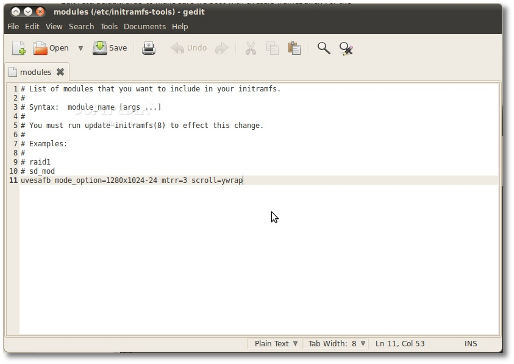Place cursor in line 11 uvesafb text

point(132,180)
